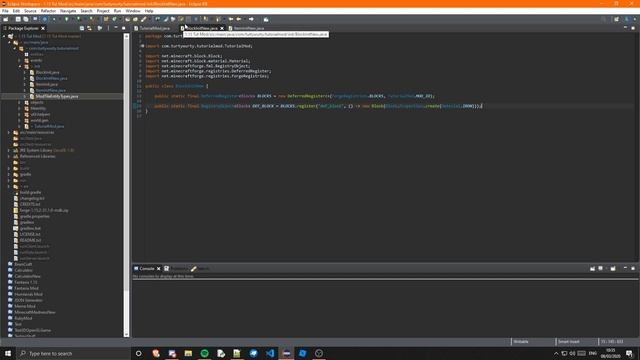
Task: Click the Open Type toolbar icon
Action: 128,19
